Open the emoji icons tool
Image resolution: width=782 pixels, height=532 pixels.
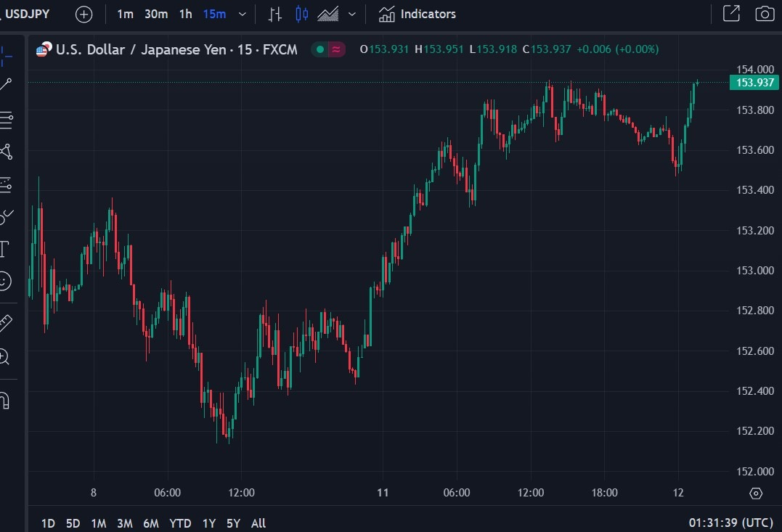click(4, 281)
